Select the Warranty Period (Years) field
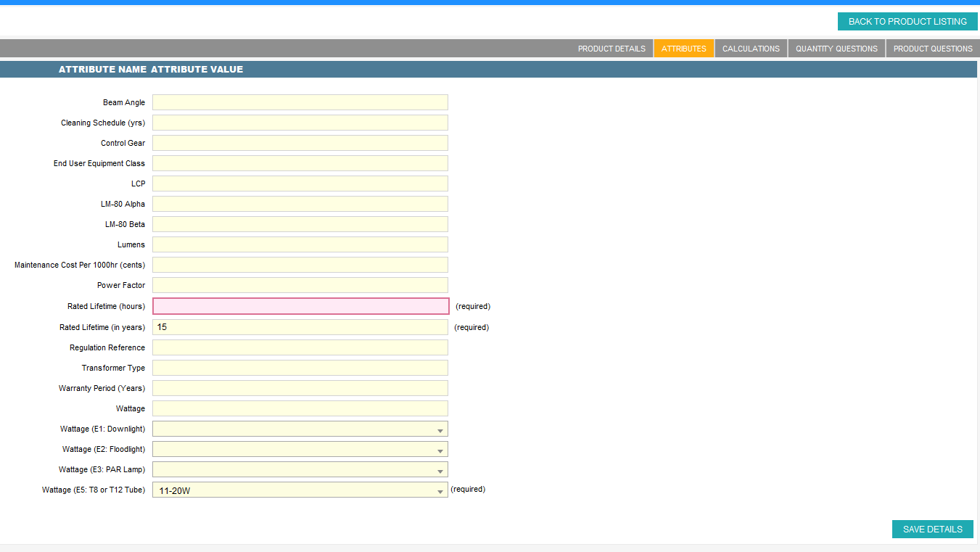The width and height of the screenshot is (980, 552). click(x=300, y=388)
